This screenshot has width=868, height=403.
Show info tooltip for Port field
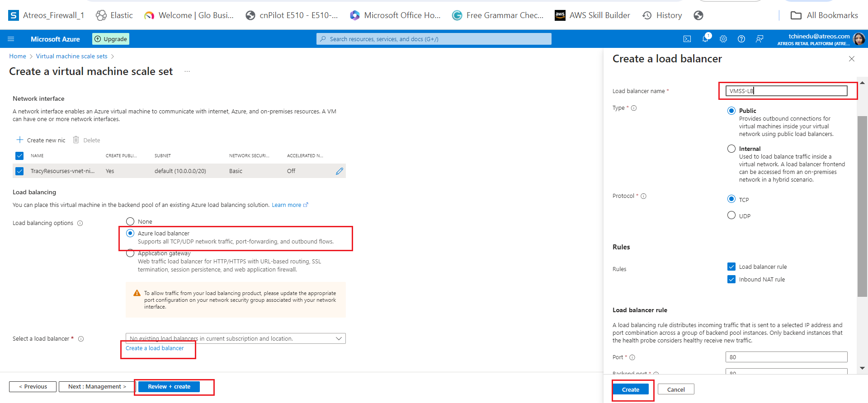pos(632,357)
